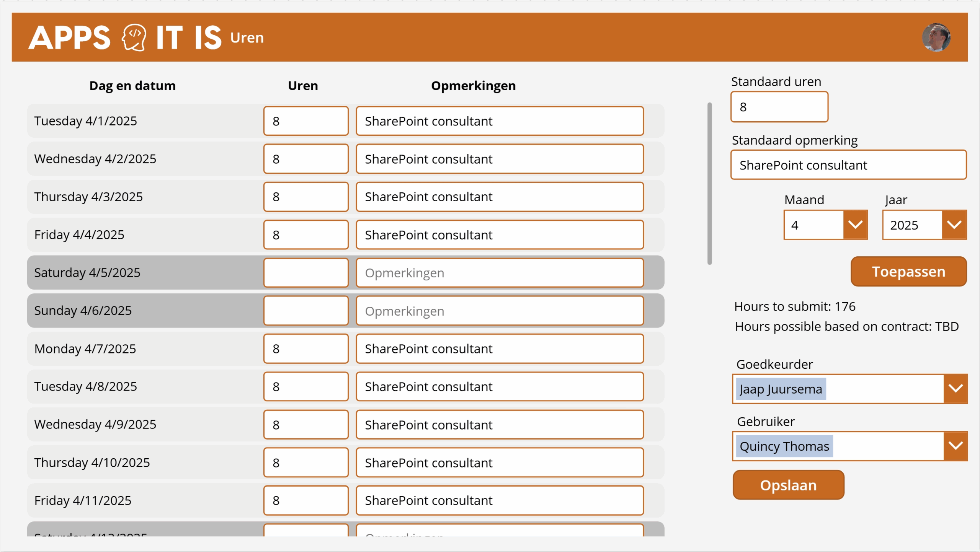Expand the Jaar dropdown
Image resolution: width=980 pixels, height=552 pixels.
[x=954, y=225]
